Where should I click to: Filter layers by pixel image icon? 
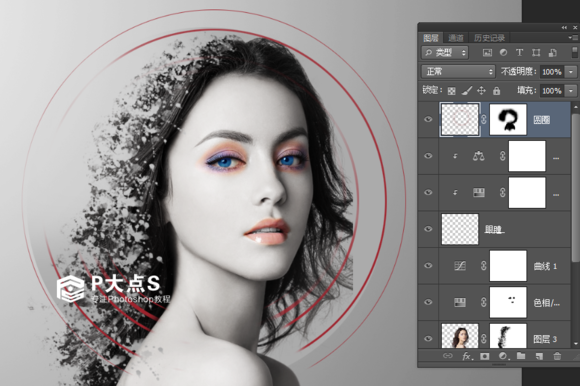[487, 53]
